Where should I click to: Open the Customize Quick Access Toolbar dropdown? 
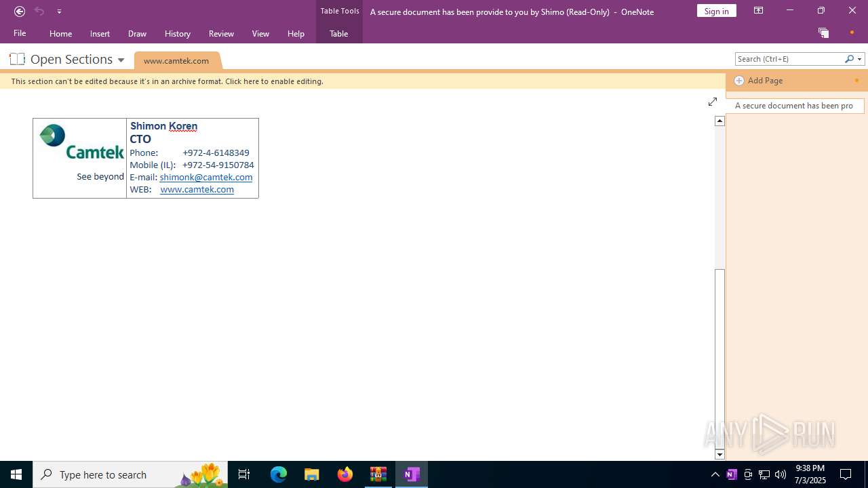point(59,12)
